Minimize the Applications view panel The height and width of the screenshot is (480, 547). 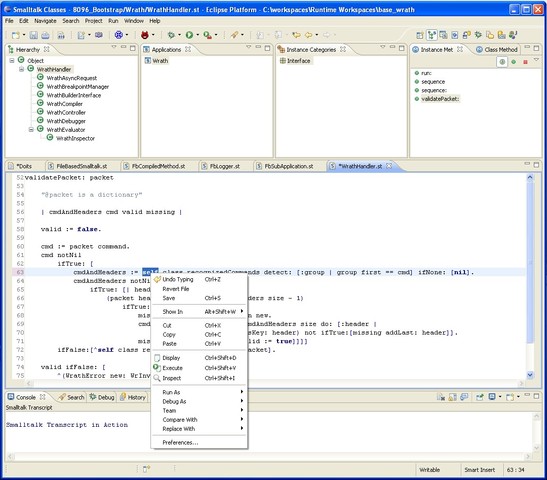pos(258,47)
